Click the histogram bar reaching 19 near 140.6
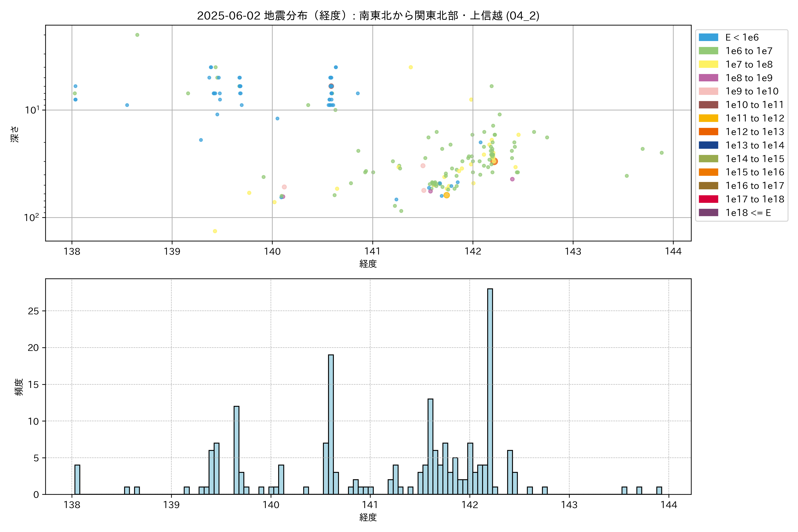 click(331, 424)
